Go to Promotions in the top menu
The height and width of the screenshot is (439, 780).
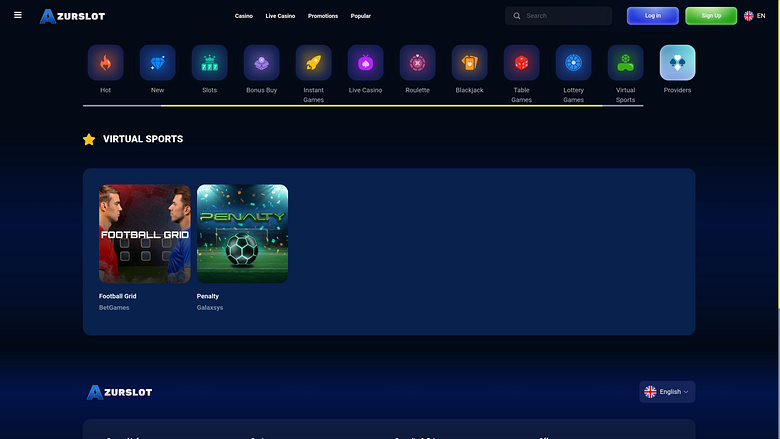tap(323, 16)
